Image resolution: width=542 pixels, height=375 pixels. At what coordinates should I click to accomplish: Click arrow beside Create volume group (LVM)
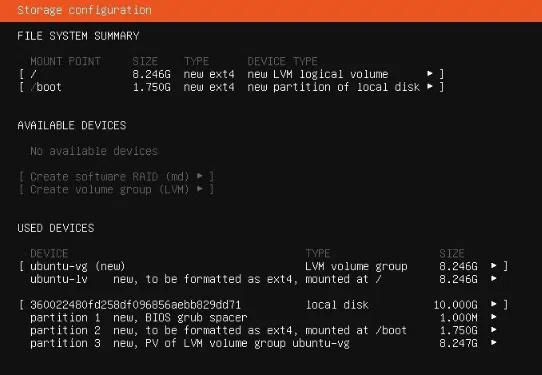click(x=199, y=189)
